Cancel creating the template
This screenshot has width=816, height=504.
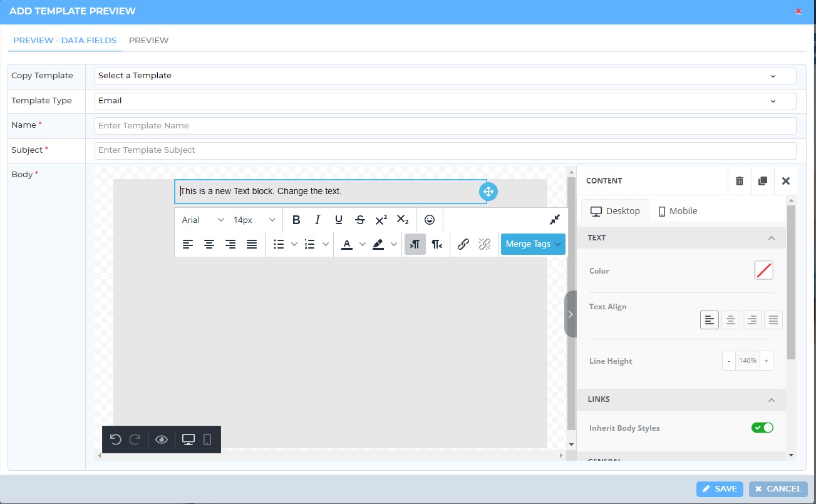(x=778, y=489)
